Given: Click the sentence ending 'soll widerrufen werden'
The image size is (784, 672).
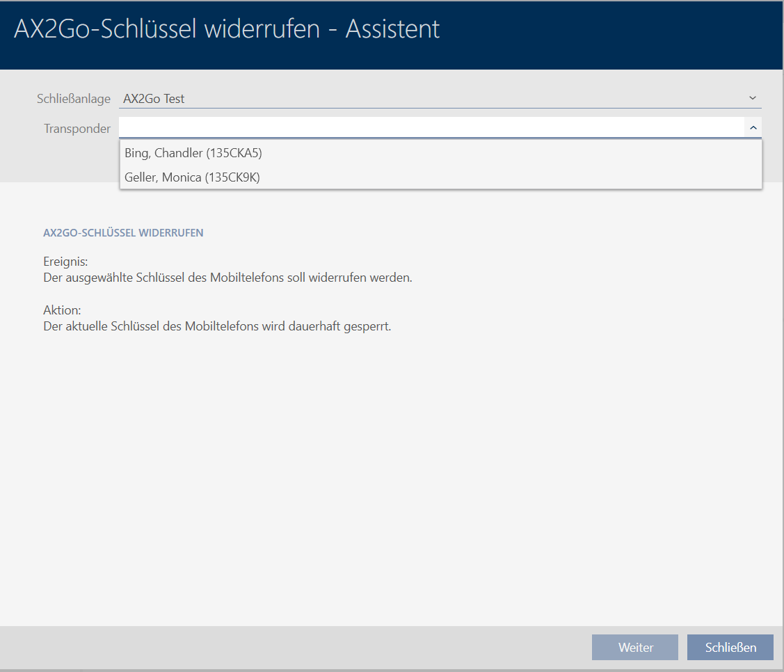Looking at the screenshot, I should point(227,278).
